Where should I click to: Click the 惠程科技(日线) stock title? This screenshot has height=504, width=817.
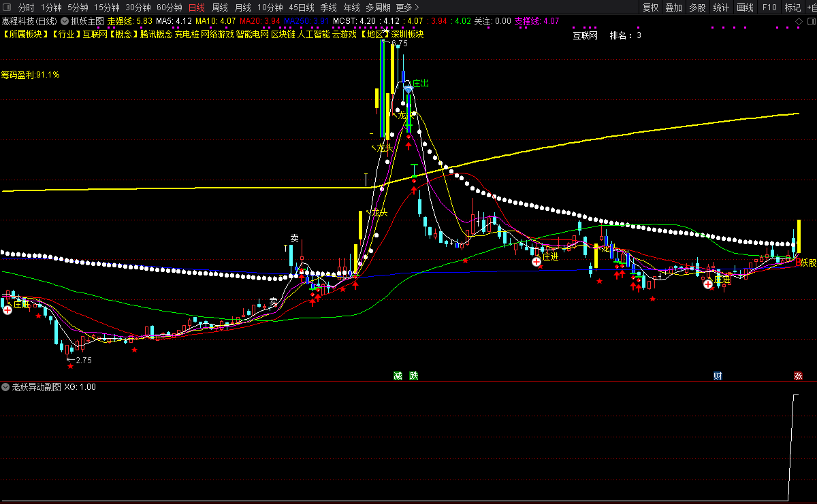[x=29, y=21]
